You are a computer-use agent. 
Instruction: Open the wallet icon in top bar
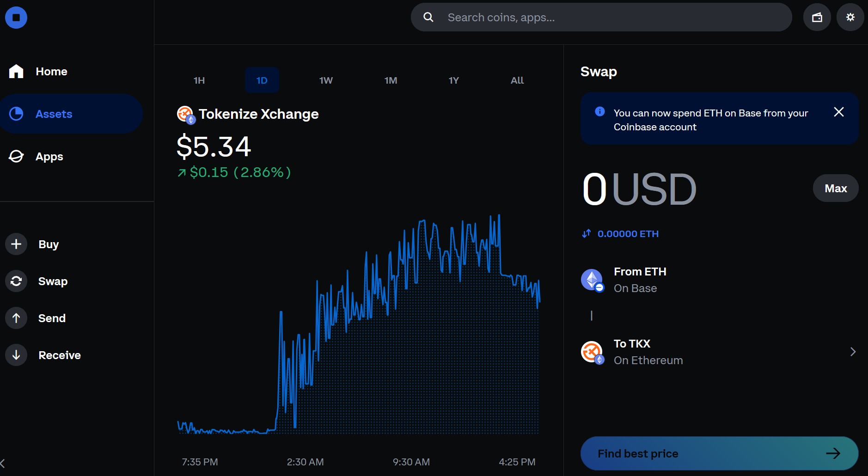coord(817,17)
